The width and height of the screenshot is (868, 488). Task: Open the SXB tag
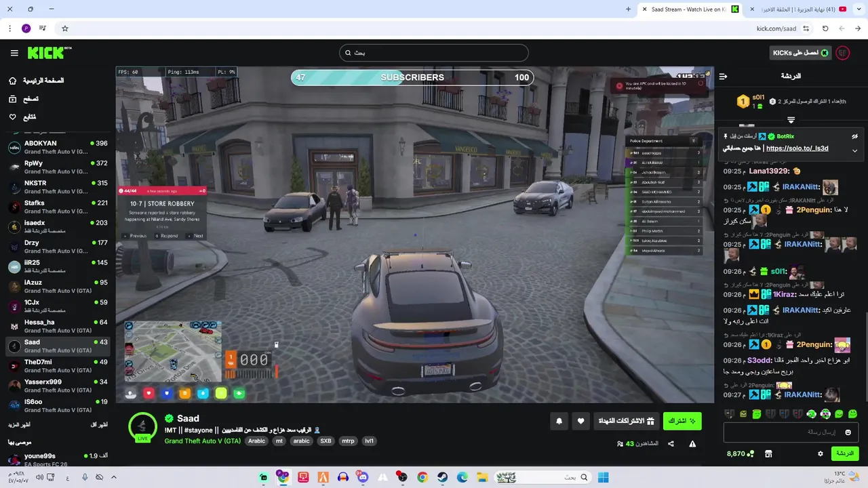click(x=325, y=441)
